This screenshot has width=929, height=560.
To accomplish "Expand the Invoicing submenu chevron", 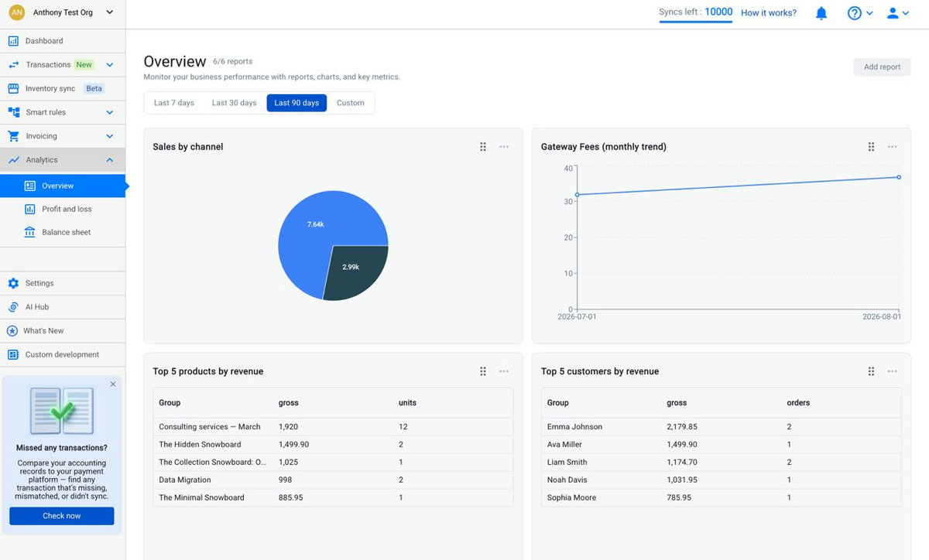I will click(x=109, y=136).
